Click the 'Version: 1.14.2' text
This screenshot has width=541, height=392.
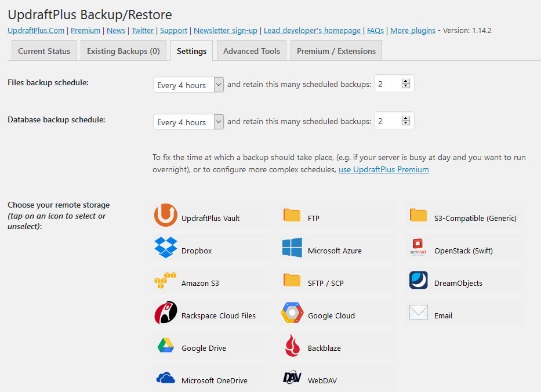(x=467, y=30)
